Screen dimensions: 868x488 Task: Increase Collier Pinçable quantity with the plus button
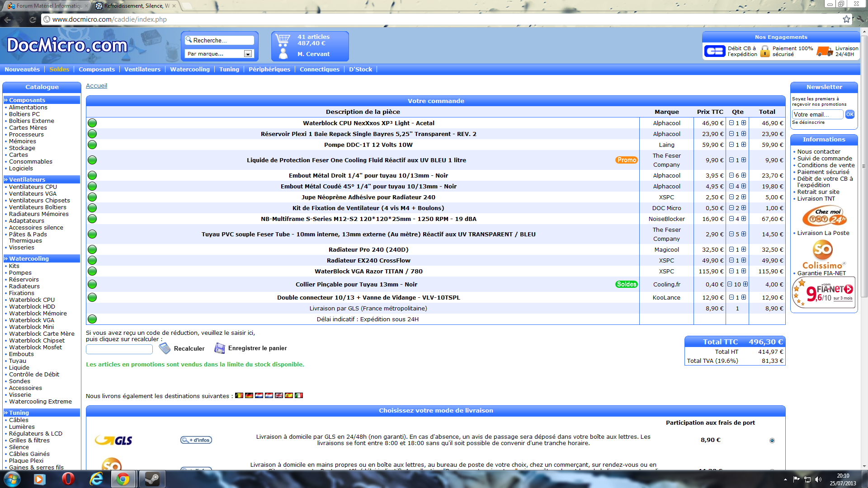[x=745, y=284]
